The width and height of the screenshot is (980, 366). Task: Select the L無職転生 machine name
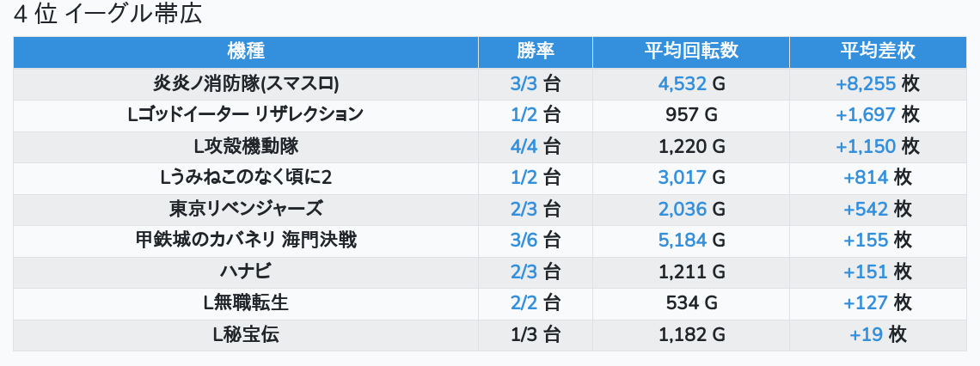pyautogui.click(x=246, y=302)
